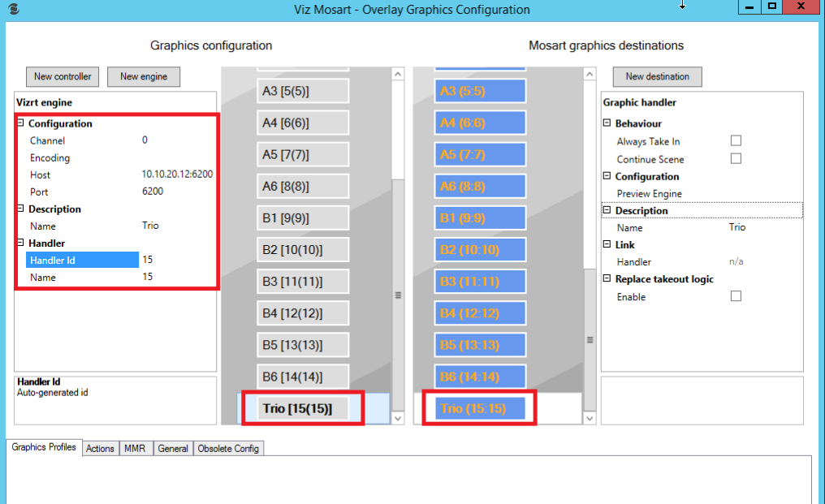Click the Host value field 10.10.20.12:6200
The image size is (825, 504).
point(177,174)
